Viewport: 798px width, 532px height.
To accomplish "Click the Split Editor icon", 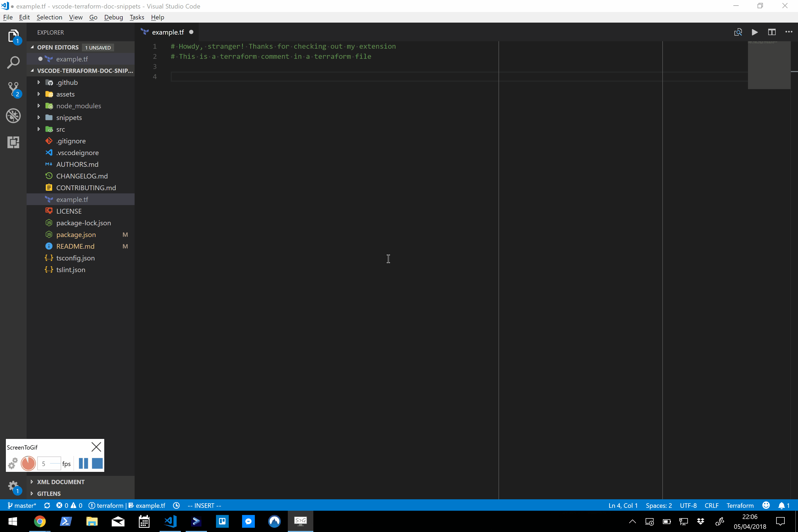I will point(772,32).
